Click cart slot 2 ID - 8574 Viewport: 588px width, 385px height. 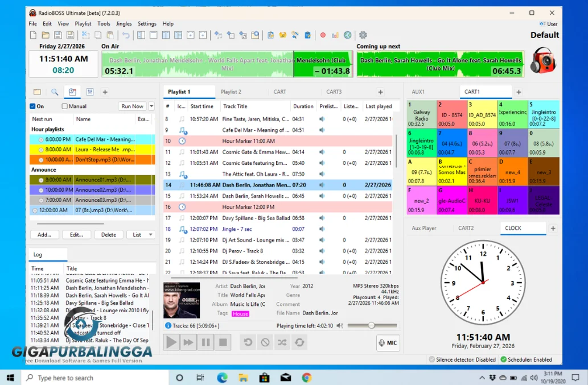[x=452, y=114]
